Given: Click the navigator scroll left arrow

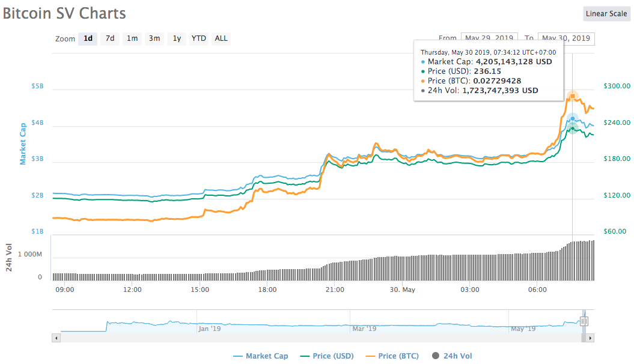Looking at the screenshot, I should pos(56,338).
